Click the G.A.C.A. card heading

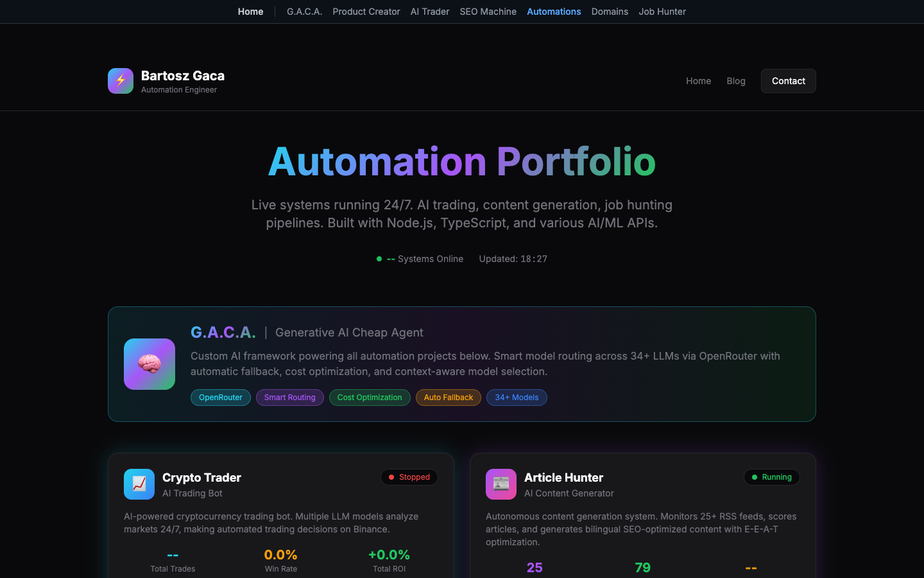point(223,332)
